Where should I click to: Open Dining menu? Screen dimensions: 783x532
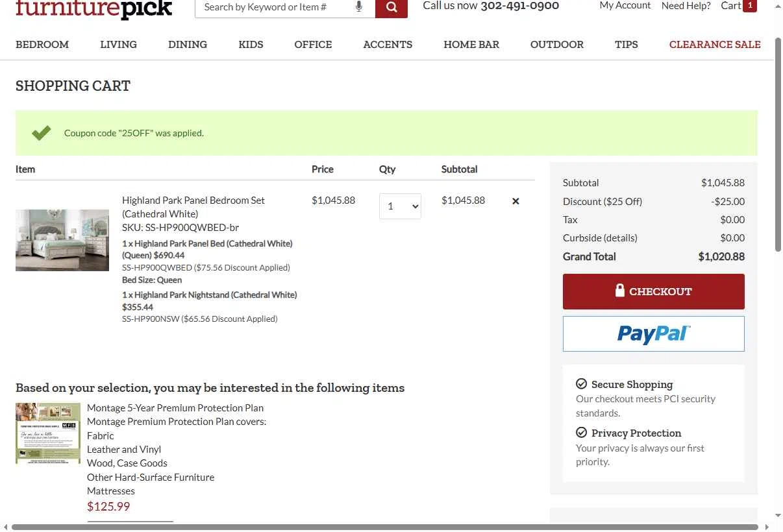(x=188, y=45)
